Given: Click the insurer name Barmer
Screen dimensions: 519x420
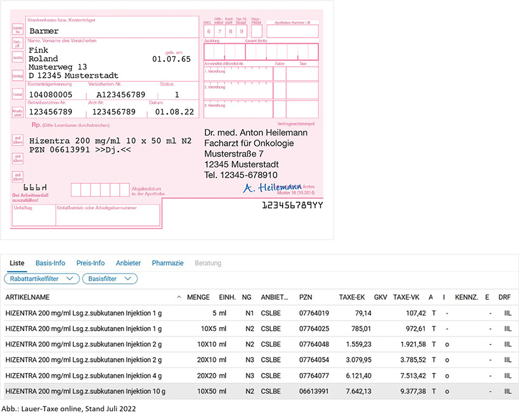Looking at the screenshot, I should point(44,31).
